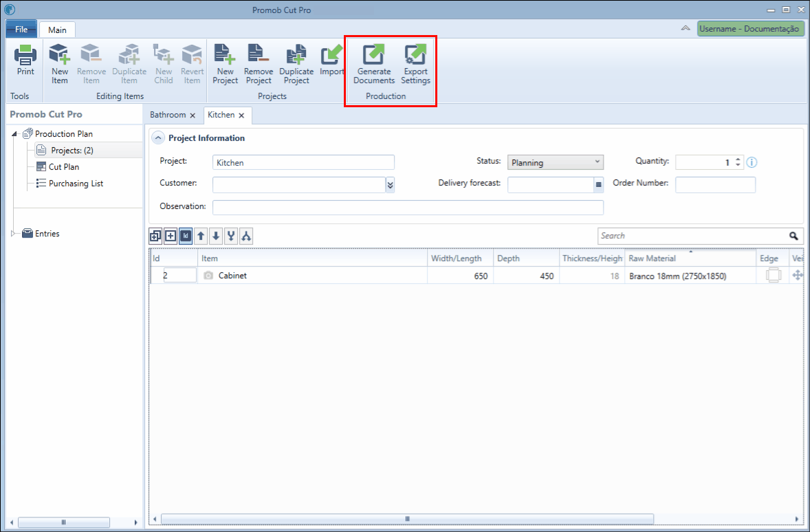
Task: Click the Quantity info icon
Action: pyautogui.click(x=752, y=162)
